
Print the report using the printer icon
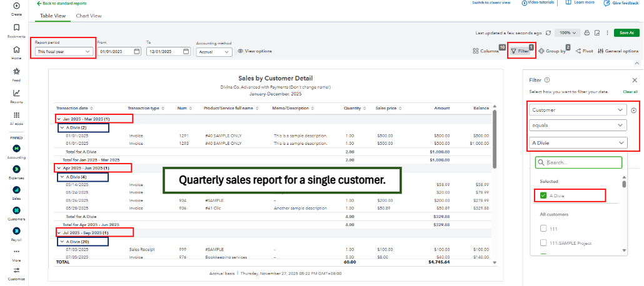point(586,32)
